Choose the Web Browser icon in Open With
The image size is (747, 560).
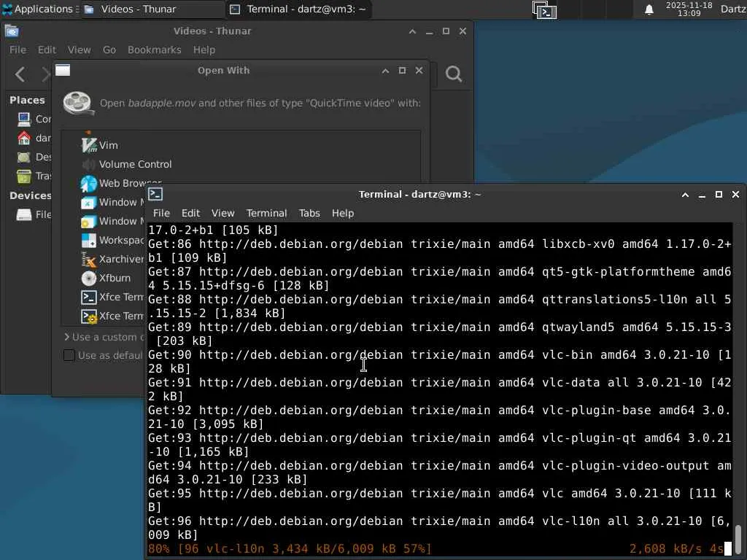point(88,183)
